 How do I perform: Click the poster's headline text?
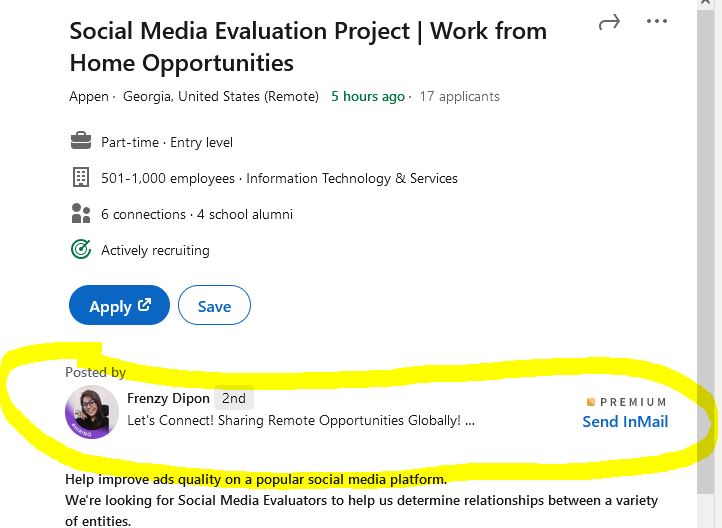[x=300, y=421]
